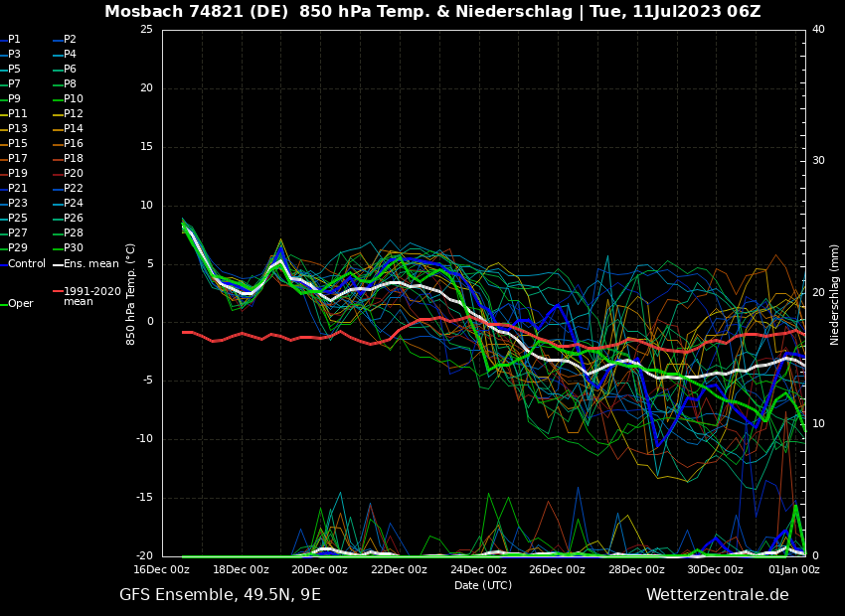Select the P30 legend entry
845x616 pixels.
(74, 248)
